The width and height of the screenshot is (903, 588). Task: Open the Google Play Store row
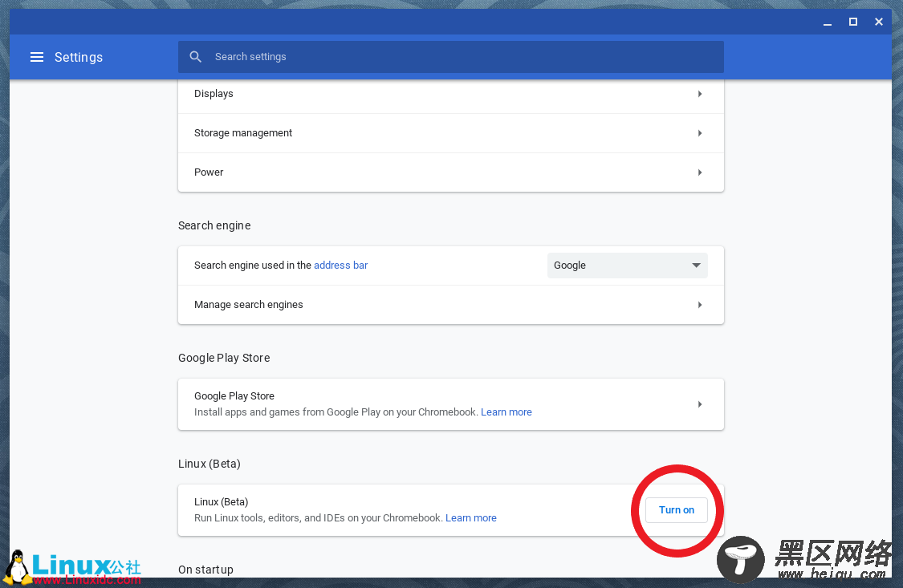(x=450, y=403)
